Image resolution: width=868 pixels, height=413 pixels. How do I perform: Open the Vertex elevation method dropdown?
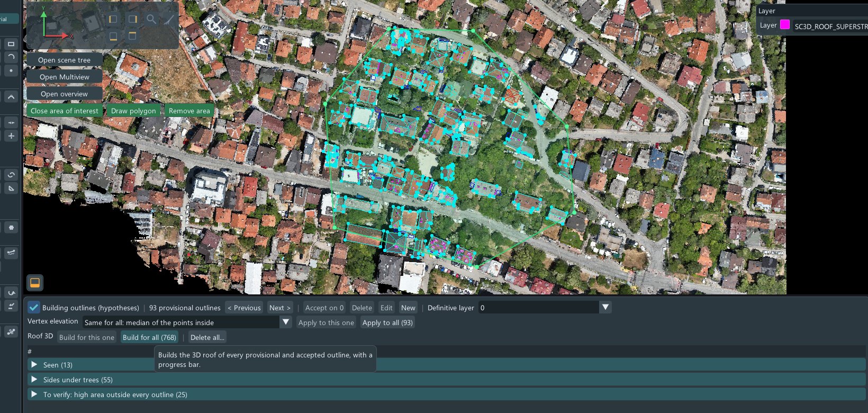point(286,322)
